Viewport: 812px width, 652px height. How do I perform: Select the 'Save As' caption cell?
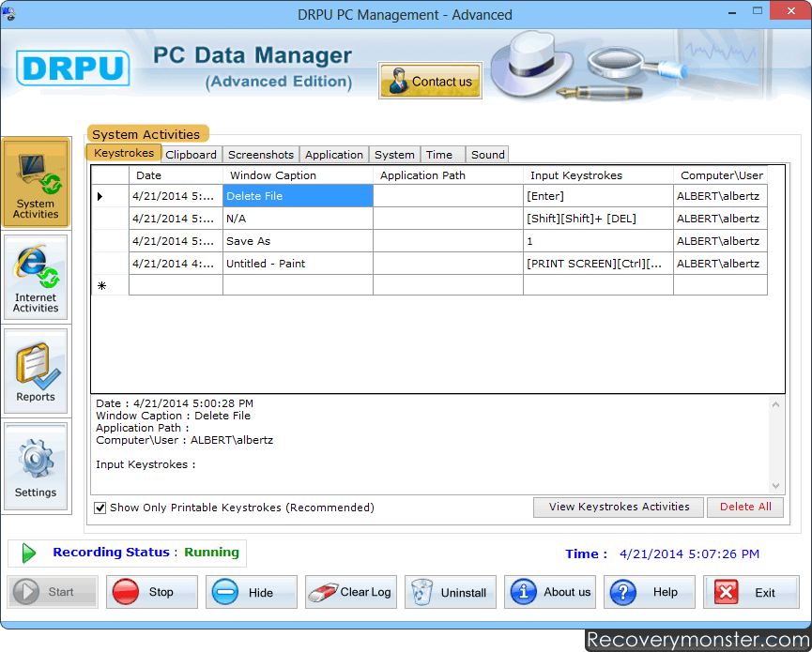point(298,241)
